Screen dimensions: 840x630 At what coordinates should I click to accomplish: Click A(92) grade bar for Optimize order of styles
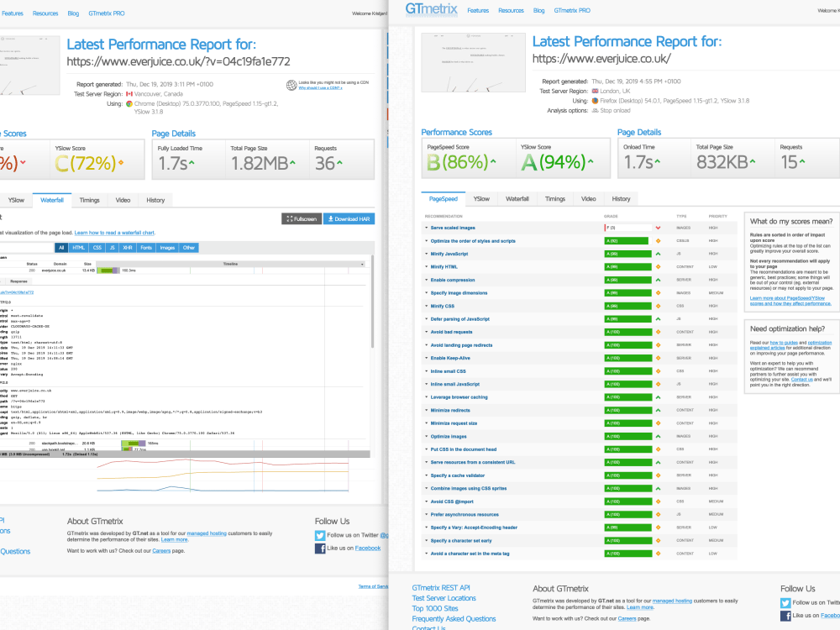point(627,241)
